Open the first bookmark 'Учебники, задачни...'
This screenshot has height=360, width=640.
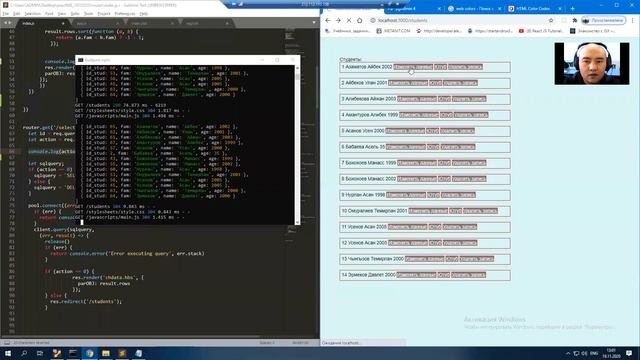click(x=347, y=31)
